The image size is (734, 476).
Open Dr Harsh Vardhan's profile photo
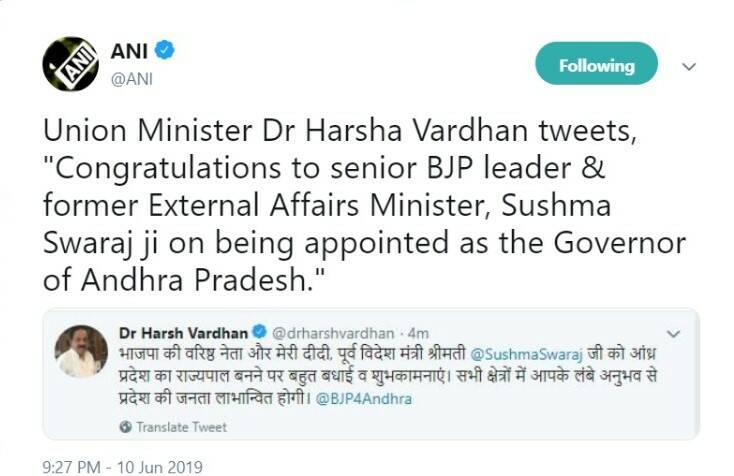tap(82, 350)
